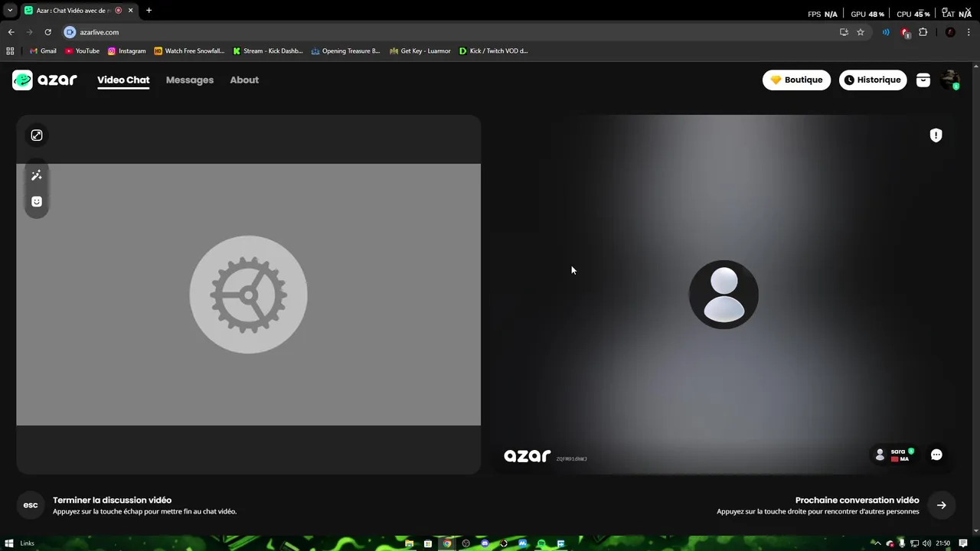The height and width of the screenshot is (551, 980).
Task: Click Terminer la discussion vidéo
Action: click(112, 500)
